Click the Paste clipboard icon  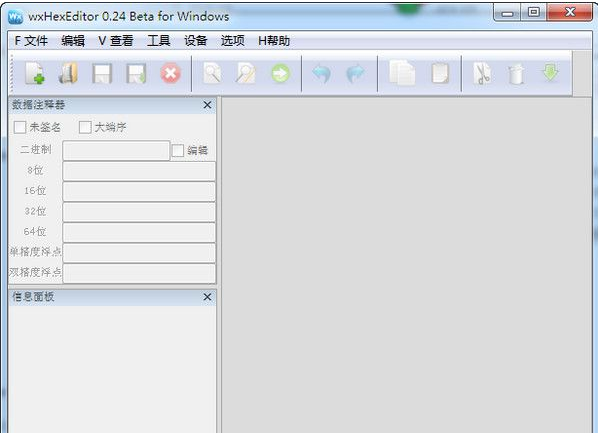[x=440, y=73]
